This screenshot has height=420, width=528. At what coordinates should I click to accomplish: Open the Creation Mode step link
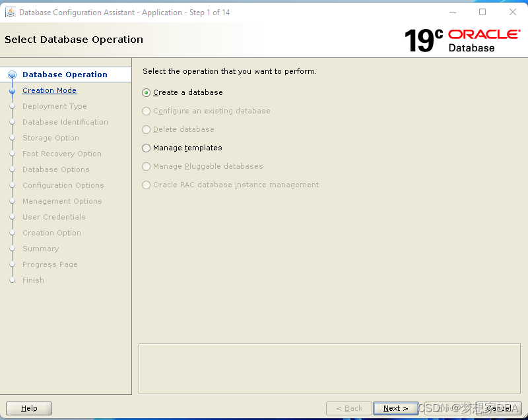pyautogui.click(x=49, y=90)
